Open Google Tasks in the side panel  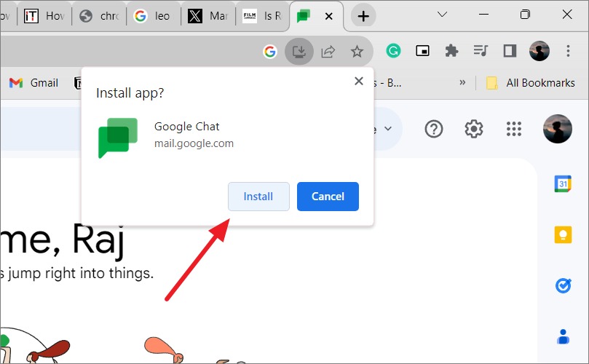[563, 286]
